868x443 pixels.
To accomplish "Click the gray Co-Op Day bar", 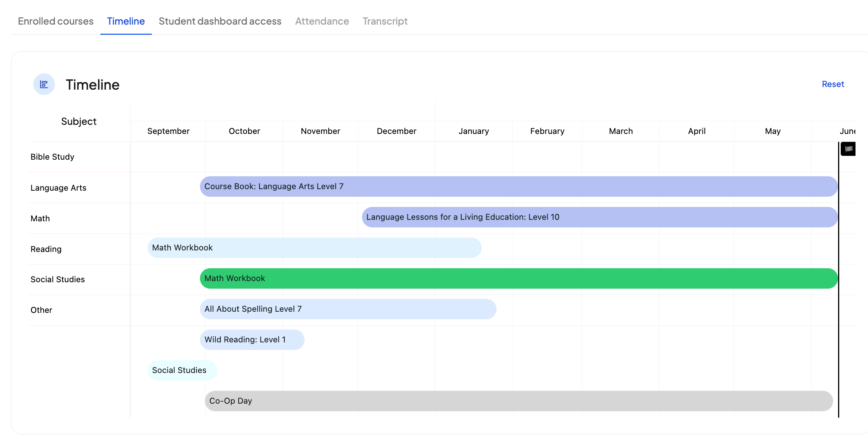I will (518, 401).
